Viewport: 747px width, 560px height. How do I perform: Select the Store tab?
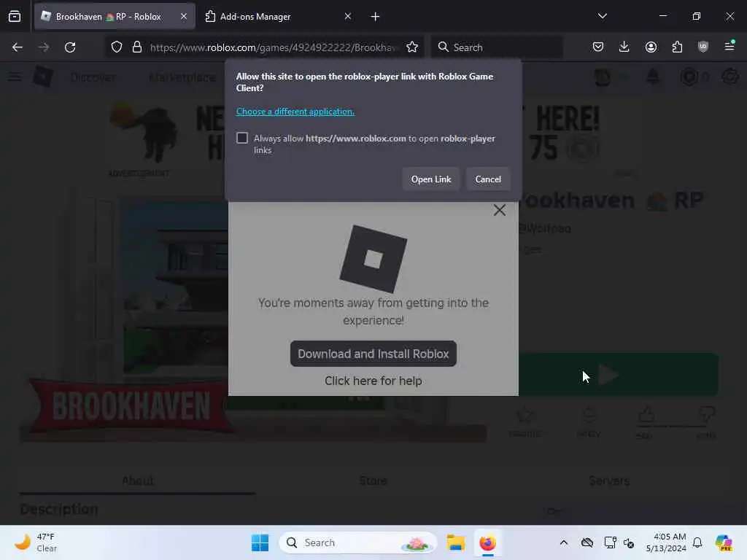tap(373, 481)
